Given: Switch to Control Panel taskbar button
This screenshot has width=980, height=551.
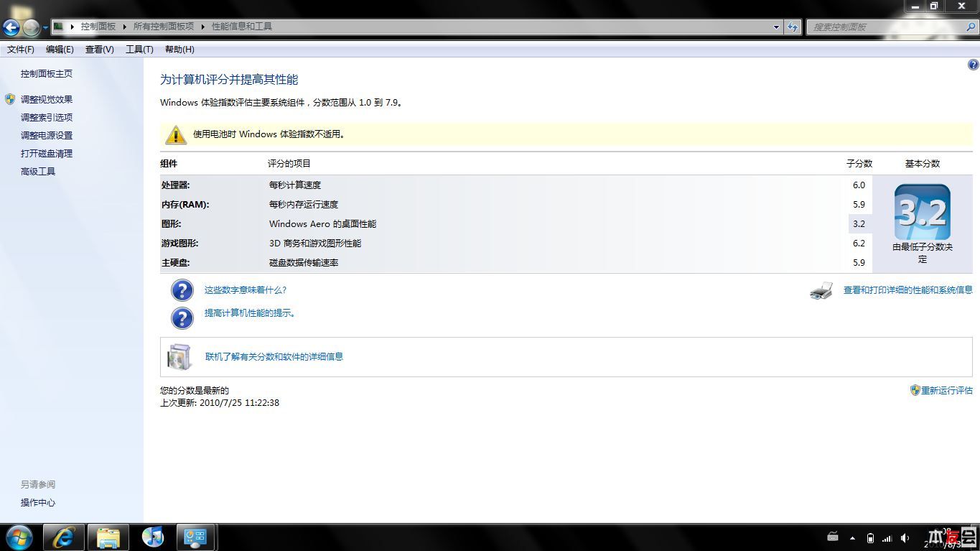Looking at the screenshot, I should coord(195,537).
